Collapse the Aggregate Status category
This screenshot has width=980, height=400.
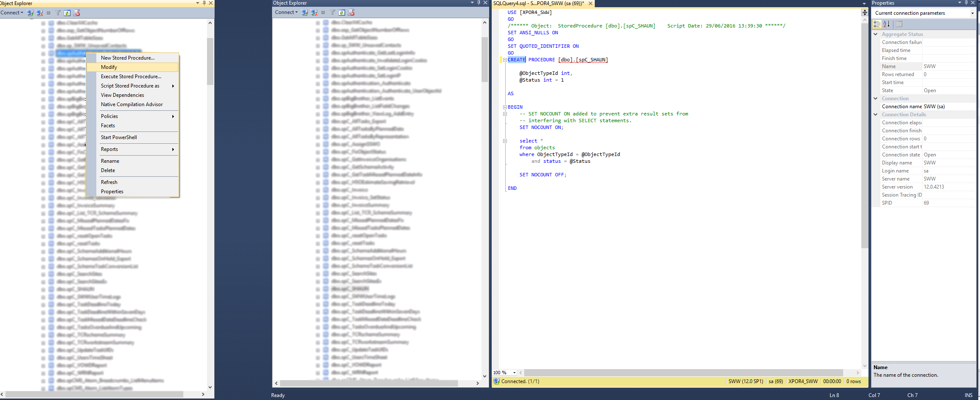876,34
